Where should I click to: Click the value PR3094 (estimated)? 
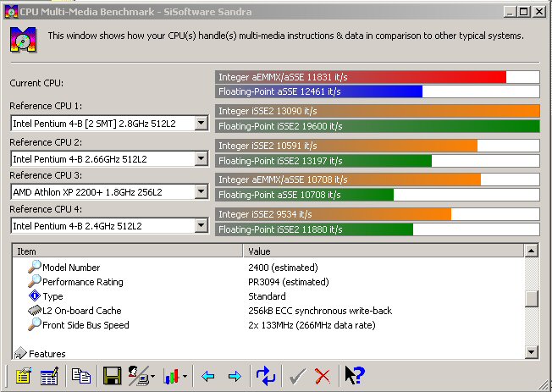click(x=289, y=282)
